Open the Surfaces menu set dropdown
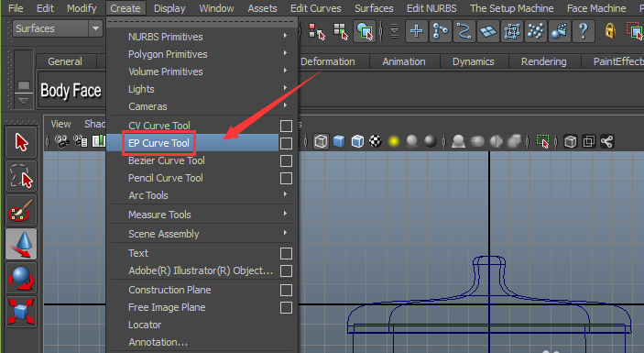The height and width of the screenshot is (353, 644). tap(95, 28)
